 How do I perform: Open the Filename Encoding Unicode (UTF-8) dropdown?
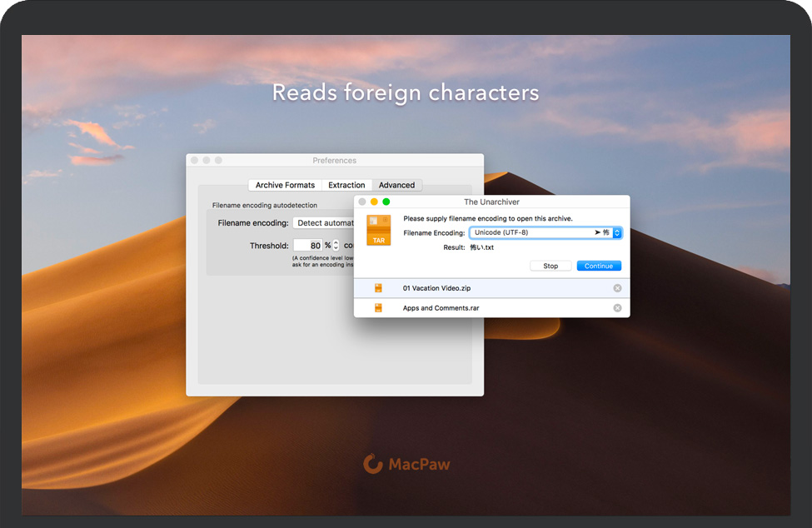coord(545,233)
